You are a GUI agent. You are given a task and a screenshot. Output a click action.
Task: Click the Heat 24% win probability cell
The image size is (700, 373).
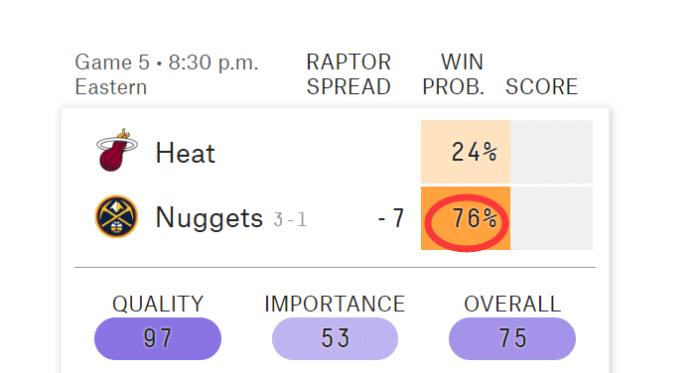point(466,152)
